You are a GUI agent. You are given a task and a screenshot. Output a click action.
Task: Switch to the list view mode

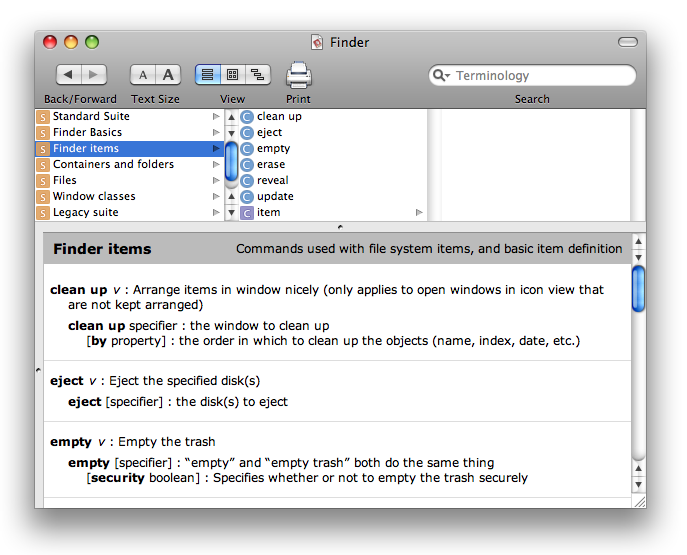tap(208, 75)
